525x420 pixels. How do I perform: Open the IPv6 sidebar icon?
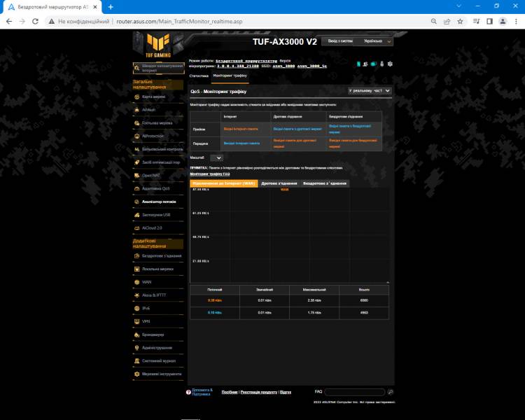(136, 308)
